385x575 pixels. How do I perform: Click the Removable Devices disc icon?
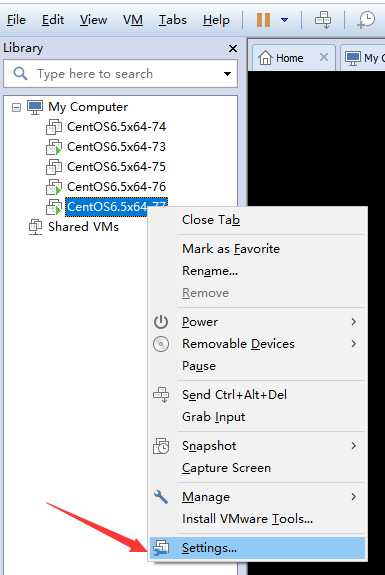click(x=161, y=344)
